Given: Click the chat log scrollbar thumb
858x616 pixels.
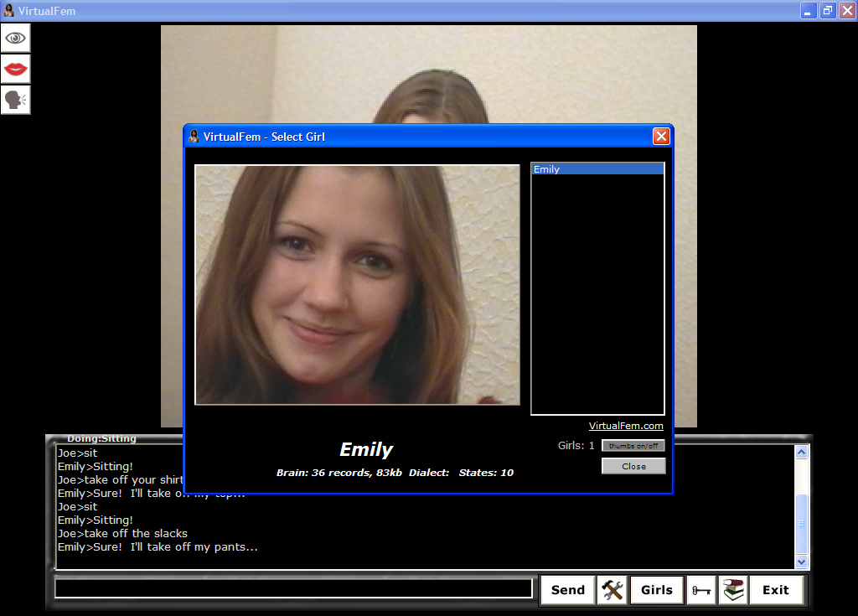Looking at the screenshot, I should 802,524.
